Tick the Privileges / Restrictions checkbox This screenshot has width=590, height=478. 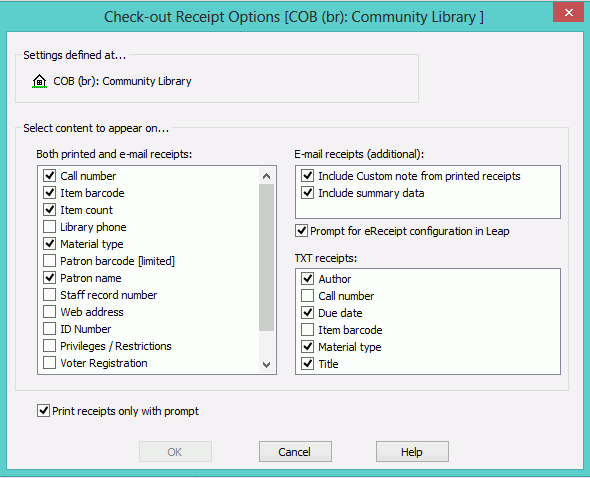pyautogui.click(x=49, y=346)
